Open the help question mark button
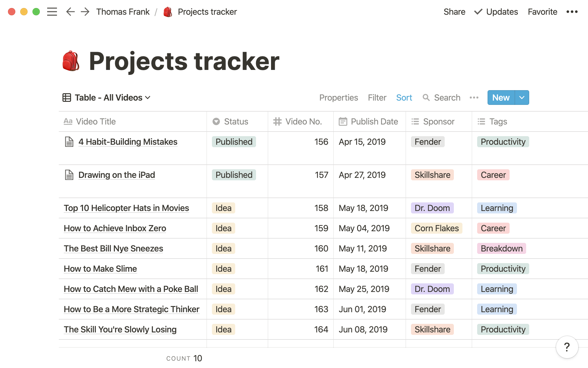588x368 pixels. tap(567, 347)
